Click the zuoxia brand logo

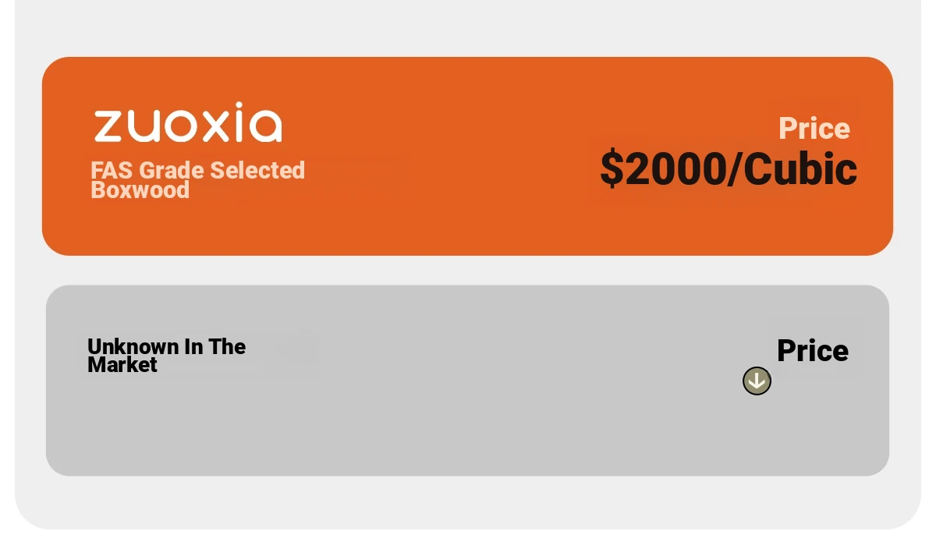[188, 122]
